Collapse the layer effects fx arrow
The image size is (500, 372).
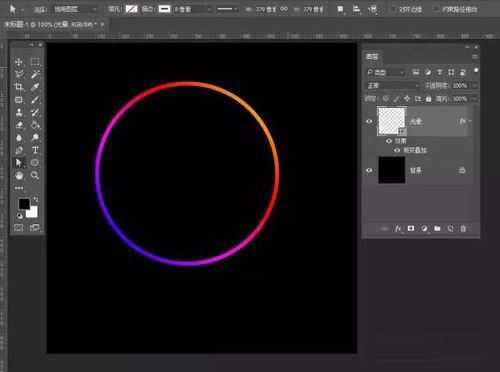[470, 121]
